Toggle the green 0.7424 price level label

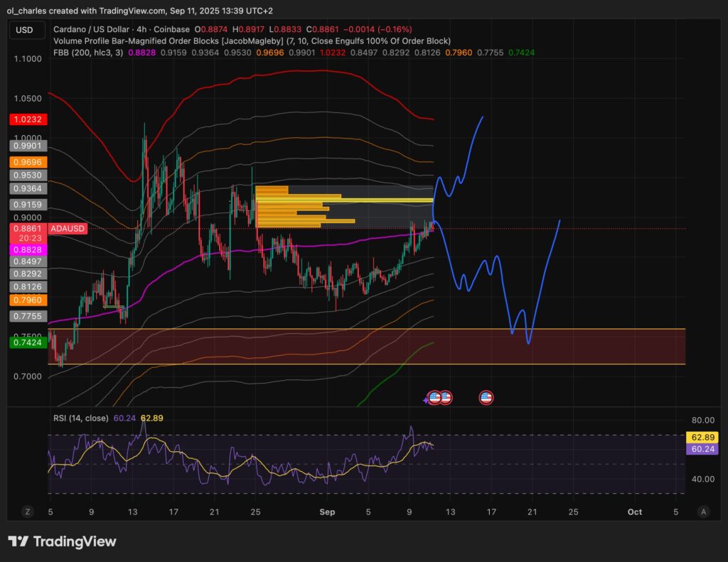point(26,342)
